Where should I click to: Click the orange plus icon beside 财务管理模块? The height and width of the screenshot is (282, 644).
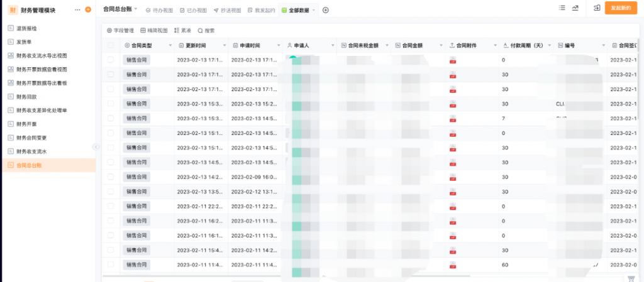(88, 9)
